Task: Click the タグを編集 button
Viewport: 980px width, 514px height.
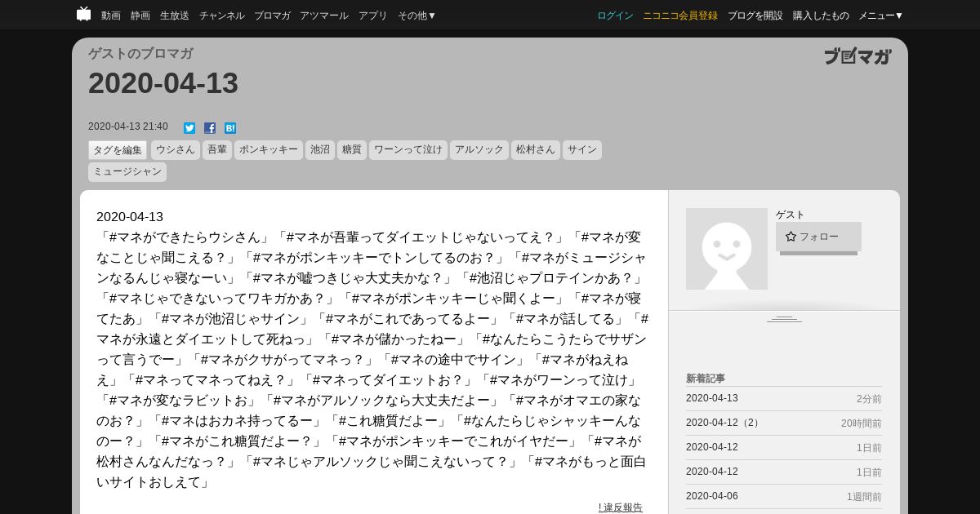Action: tap(118, 150)
